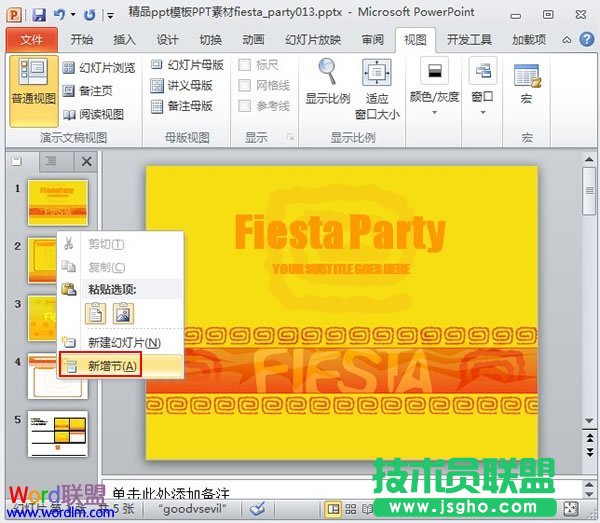Click the Undo arrow icon

tap(59, 15)
